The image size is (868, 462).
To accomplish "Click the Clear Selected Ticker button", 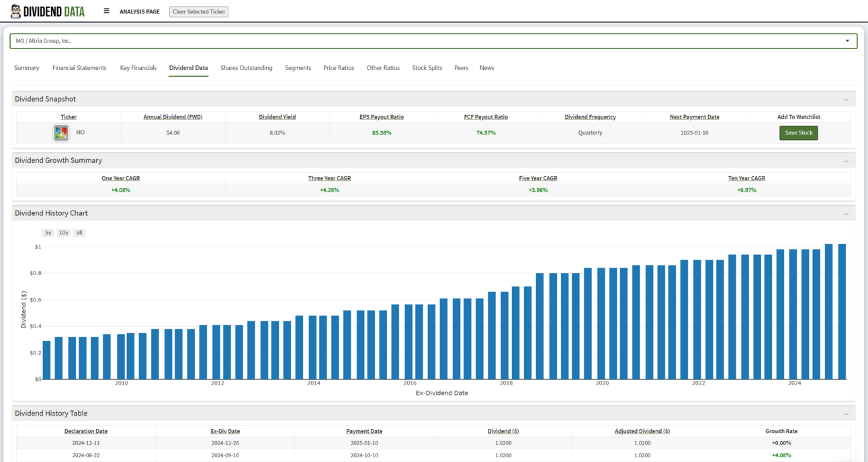I will [199, 11].
